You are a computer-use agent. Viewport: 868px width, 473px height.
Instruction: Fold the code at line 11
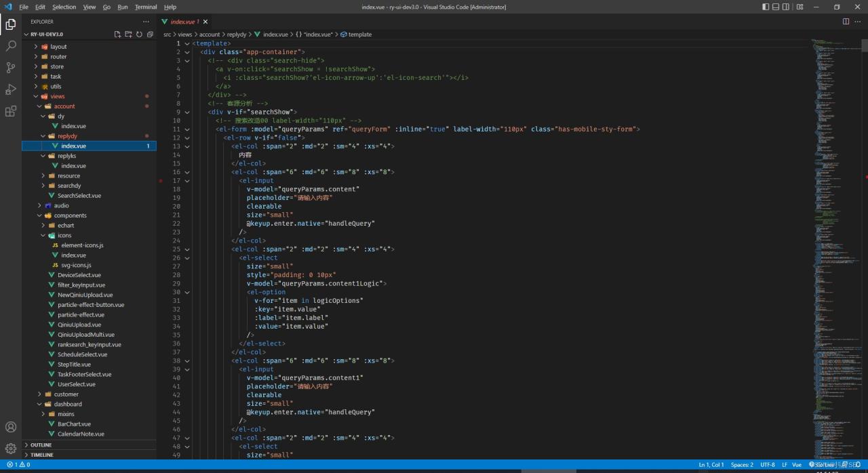(187, 129)
